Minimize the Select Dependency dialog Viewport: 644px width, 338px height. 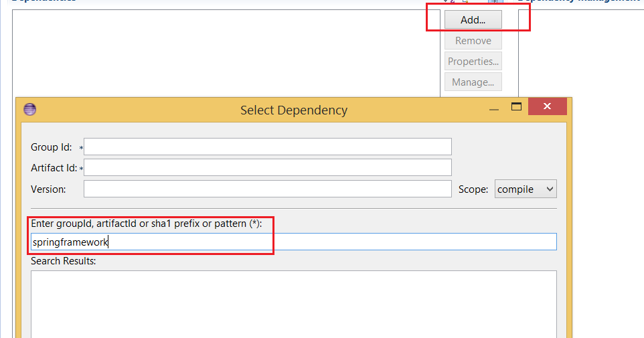pos(494,107)
